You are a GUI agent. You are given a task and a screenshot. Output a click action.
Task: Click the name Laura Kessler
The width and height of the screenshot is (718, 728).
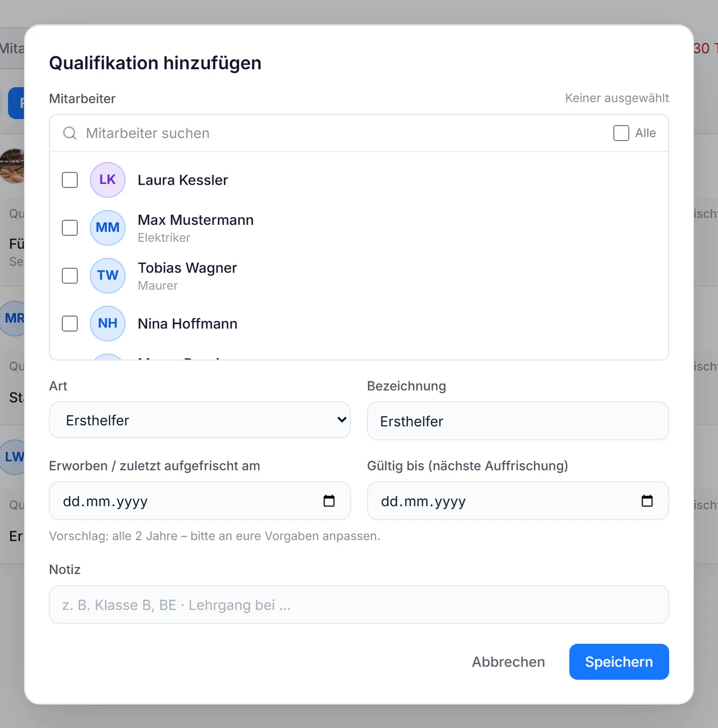pyautogui.click(x=183, y=180)
